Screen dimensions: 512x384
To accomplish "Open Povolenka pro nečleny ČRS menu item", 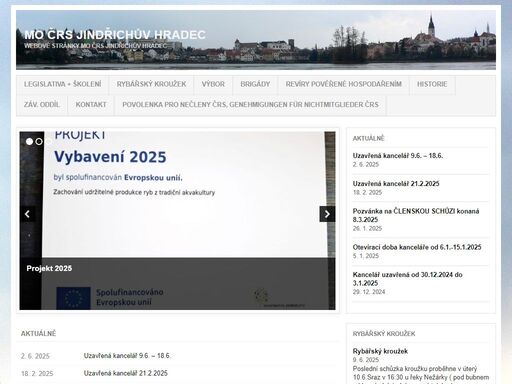I will click(250, 105).
